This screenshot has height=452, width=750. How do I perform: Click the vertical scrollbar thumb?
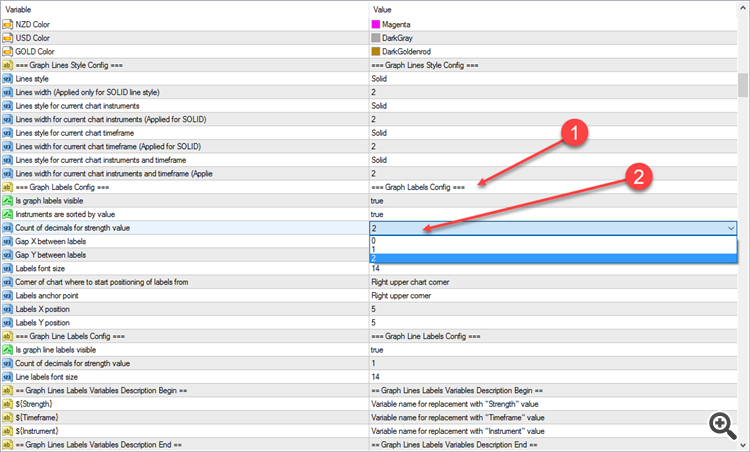coord(743,85)
